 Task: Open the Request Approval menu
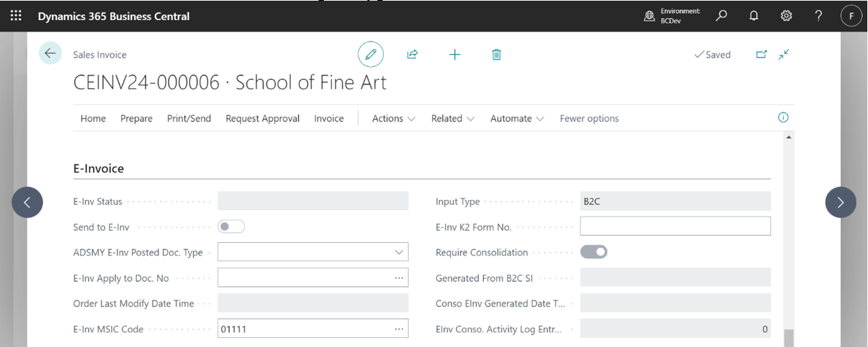point(263,119)
